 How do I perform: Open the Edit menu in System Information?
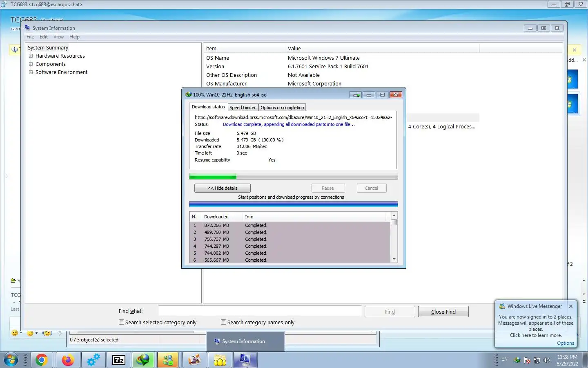coord(44,37)
